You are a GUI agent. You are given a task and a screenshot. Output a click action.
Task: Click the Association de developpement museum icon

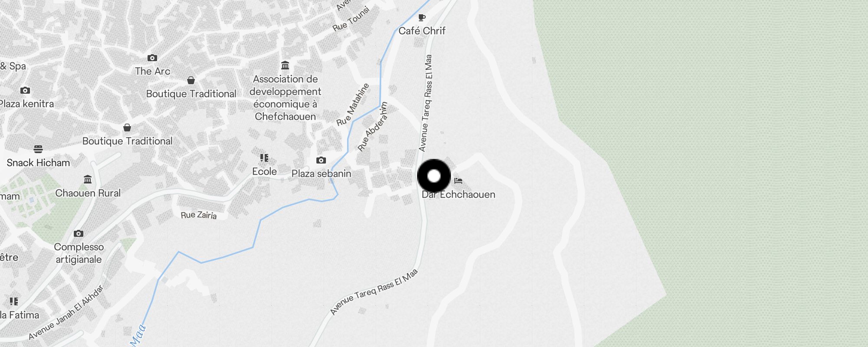pos(285,65)
